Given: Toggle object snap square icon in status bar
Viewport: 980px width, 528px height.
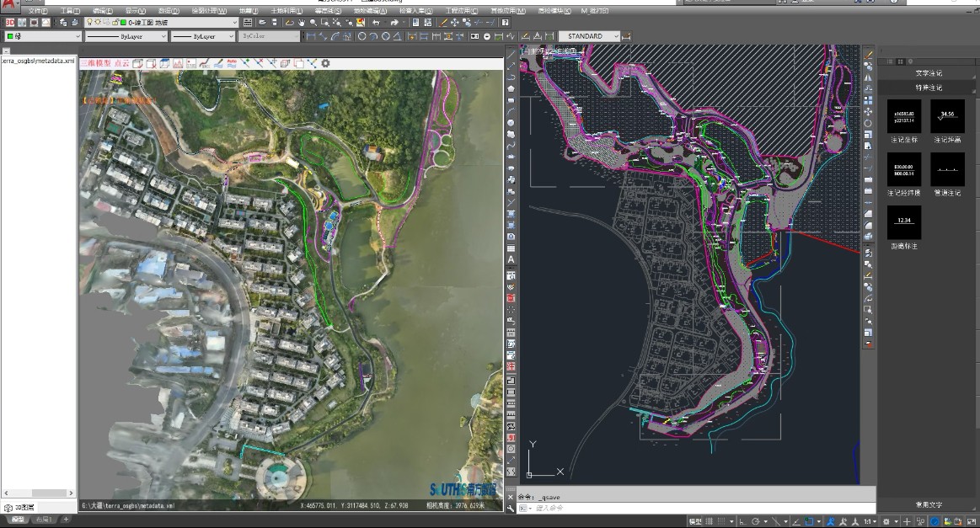Looking at the screenshot, I should pos(809,521).
